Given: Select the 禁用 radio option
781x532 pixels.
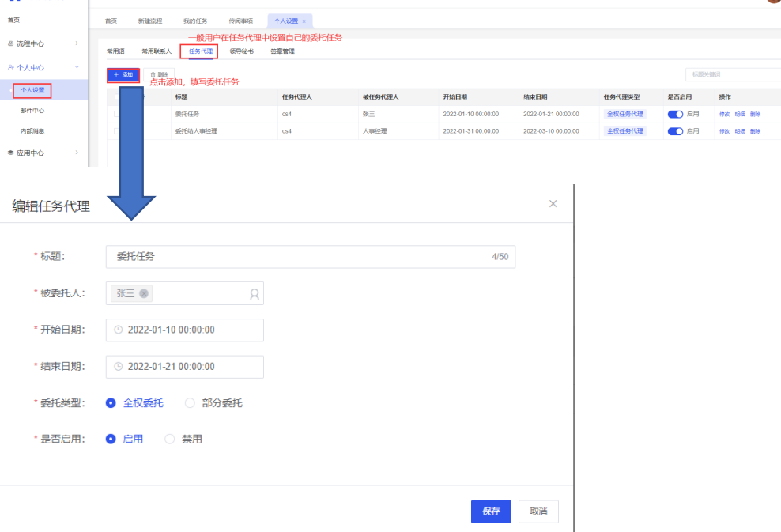Looking at the screenshot, I should click(x=170, y=439).
